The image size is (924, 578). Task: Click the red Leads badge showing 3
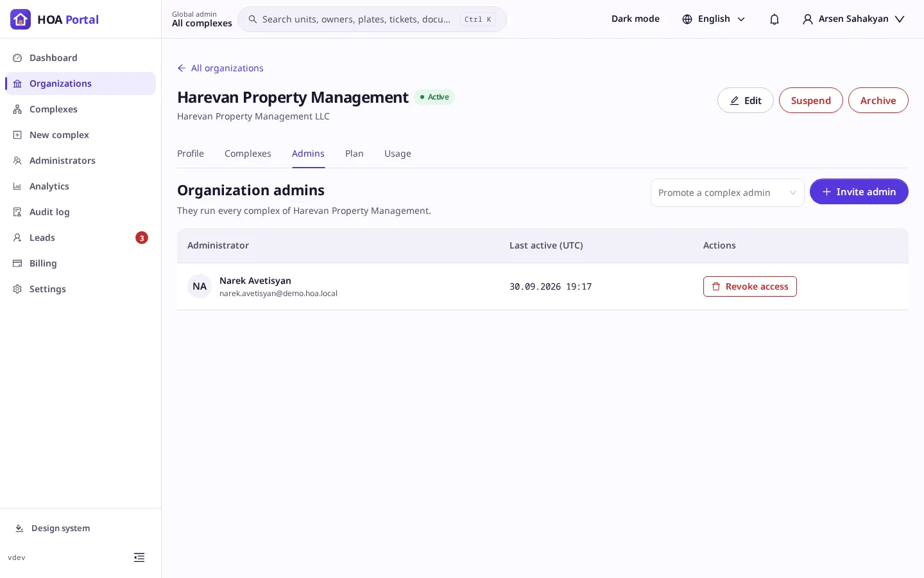click(142, 238)
